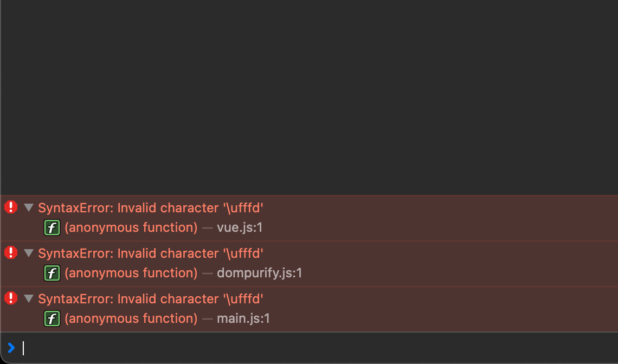Select the SyntaxError message above dompurify.js
The height and width of the screenshot is (364, 618).
tap(151, 253)
